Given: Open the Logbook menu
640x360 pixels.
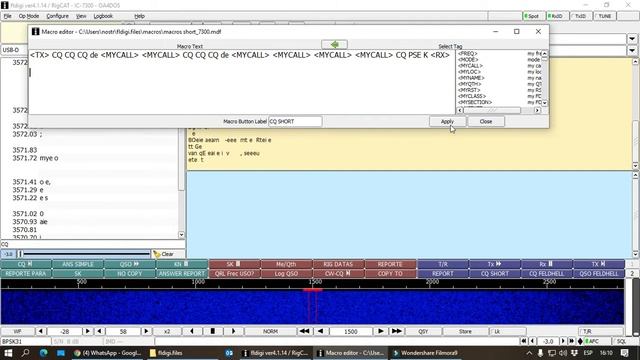Looking at the screenshot, I should point(103,16).
